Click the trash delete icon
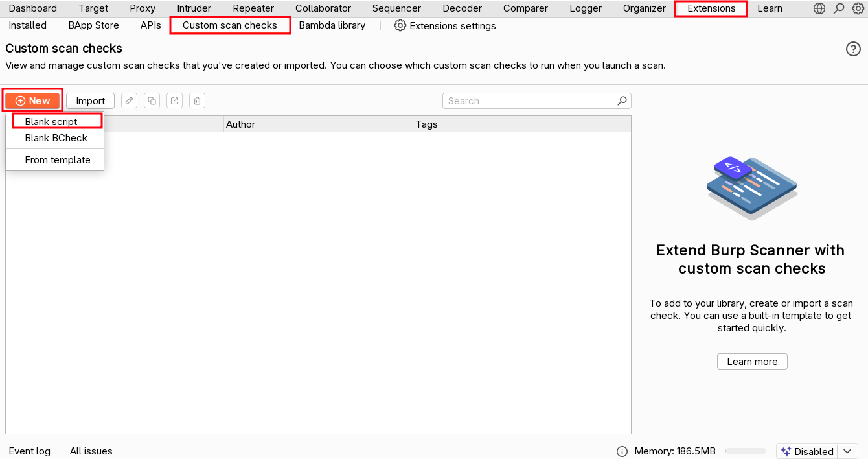 198,100
